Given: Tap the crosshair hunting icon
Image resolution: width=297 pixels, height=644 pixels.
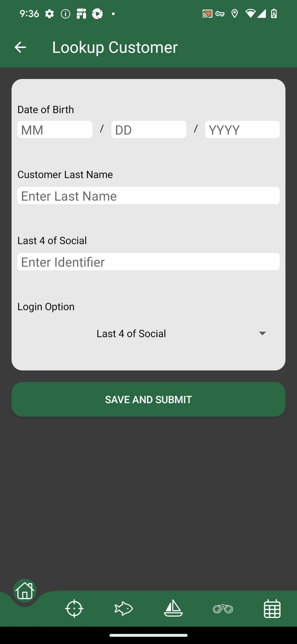Looking at the screenshot, I should tap(74, 608).
